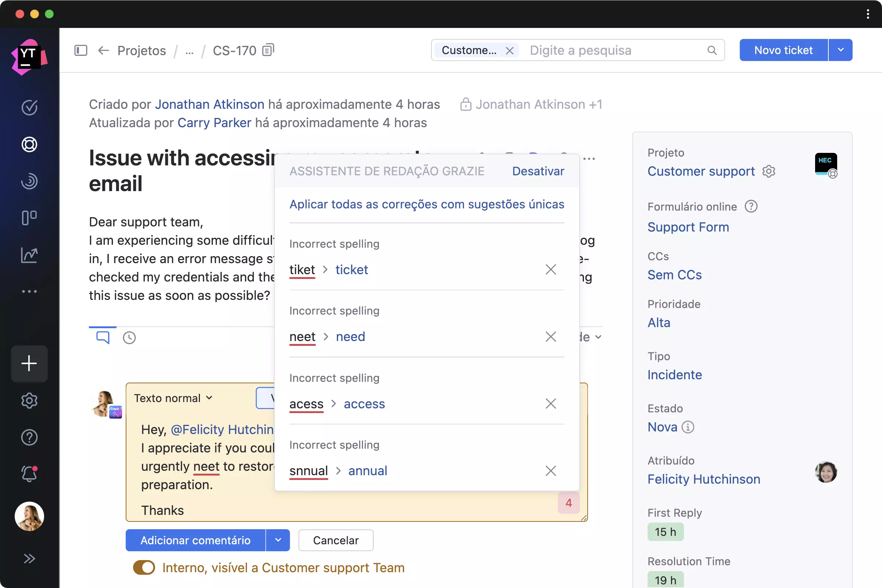Remove the Custome... search filter tag

point(509,50)
